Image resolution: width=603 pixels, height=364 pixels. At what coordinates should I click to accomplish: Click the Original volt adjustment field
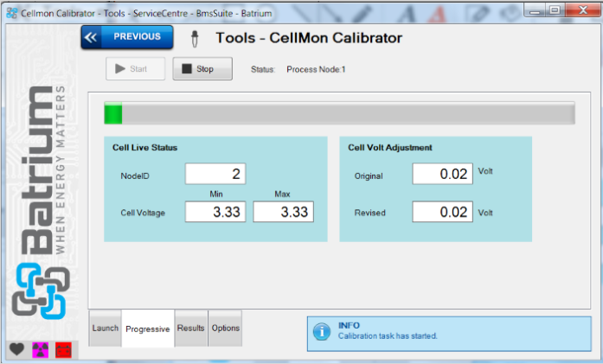(x=443, y=174)
